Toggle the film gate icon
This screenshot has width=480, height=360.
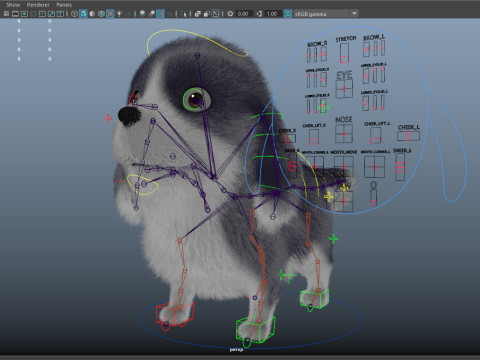(x=15, y=14)
